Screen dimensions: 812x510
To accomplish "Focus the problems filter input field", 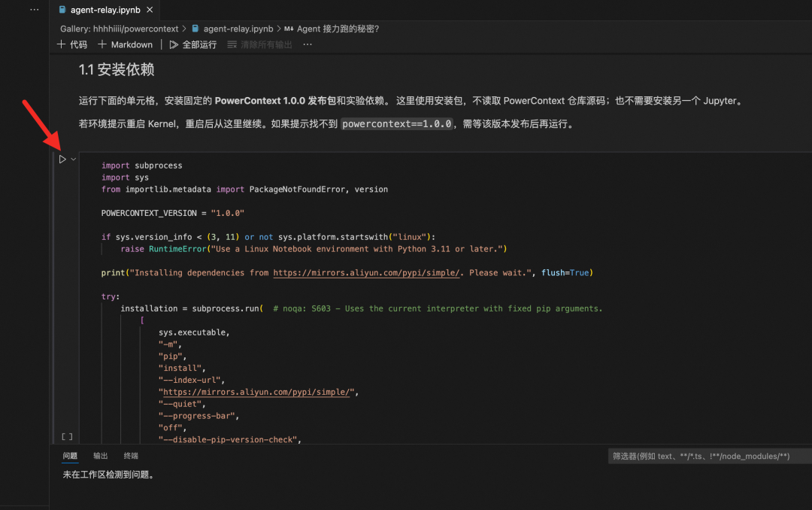I will (x=710, y=456).
